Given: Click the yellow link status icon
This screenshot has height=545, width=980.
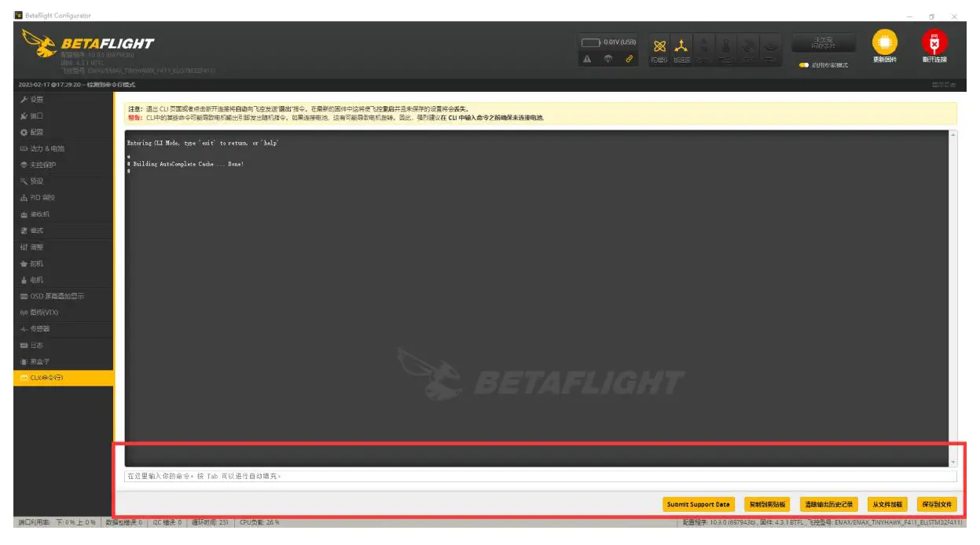Looking at the screenshot, I should (629, 59).
